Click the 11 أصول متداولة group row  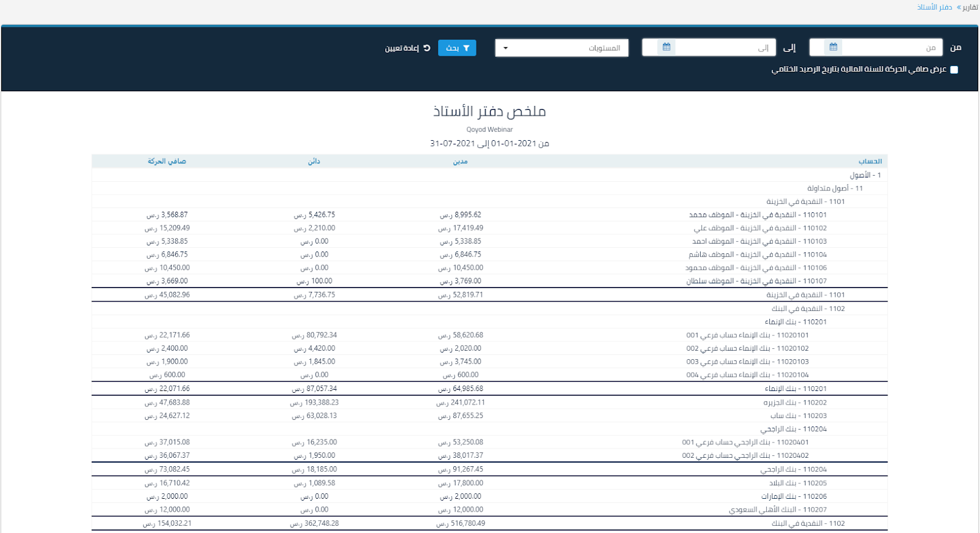[x=835, y=188]
